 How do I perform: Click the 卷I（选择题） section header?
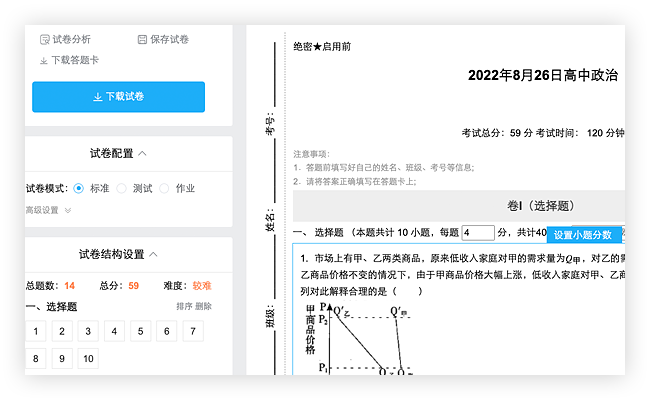pos(534,205)
